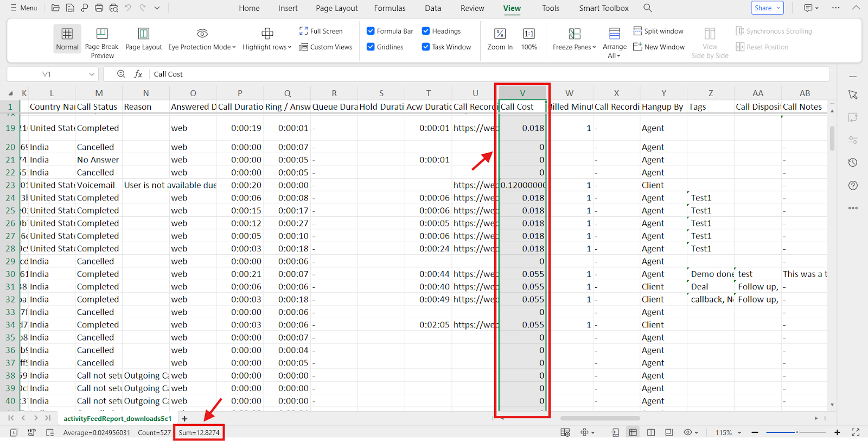Open the file folder icon in quick toolbar

point(55,8)
